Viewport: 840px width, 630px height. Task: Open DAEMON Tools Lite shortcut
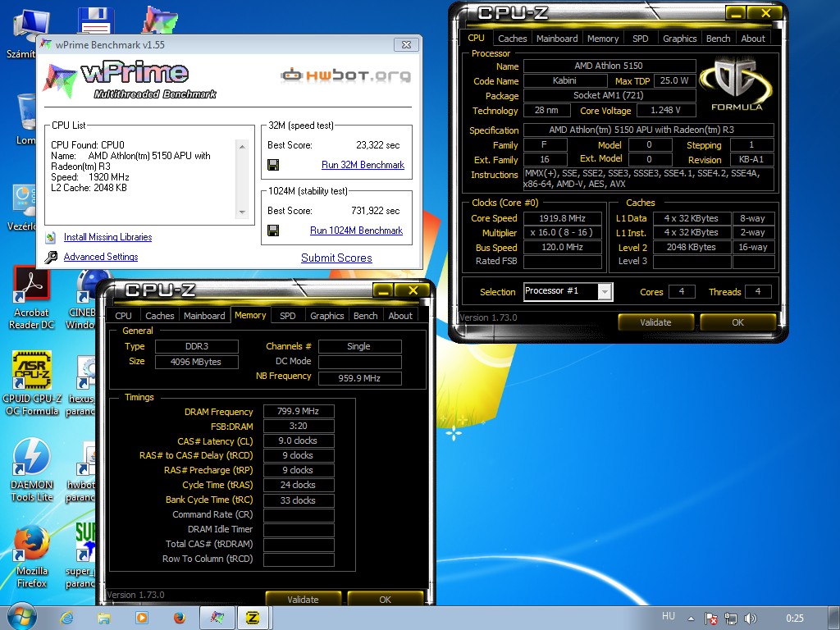click(32, 470)
